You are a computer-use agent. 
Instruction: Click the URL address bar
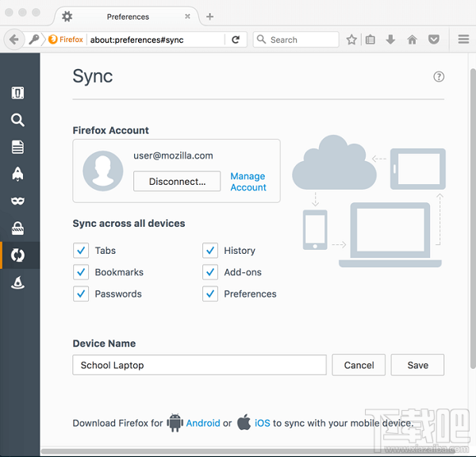(x=156, y=40)
